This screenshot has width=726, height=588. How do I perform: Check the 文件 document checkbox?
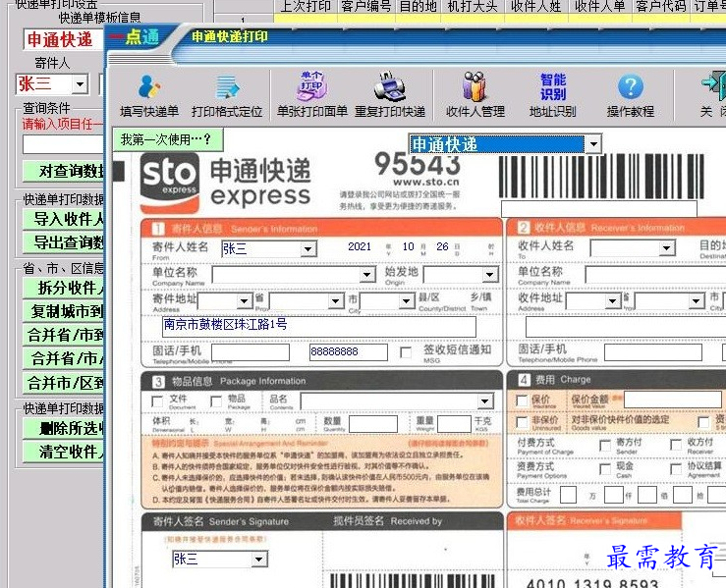pos(157,401)
